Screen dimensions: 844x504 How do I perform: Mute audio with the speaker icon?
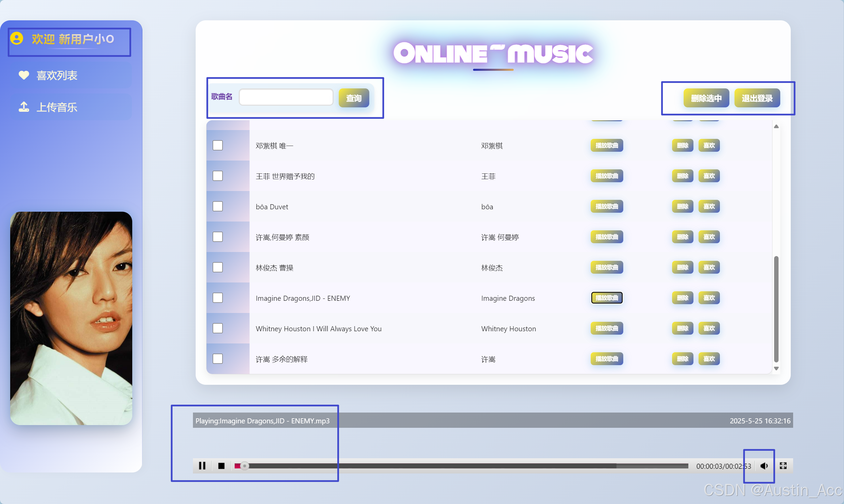[x=764, y=466]
